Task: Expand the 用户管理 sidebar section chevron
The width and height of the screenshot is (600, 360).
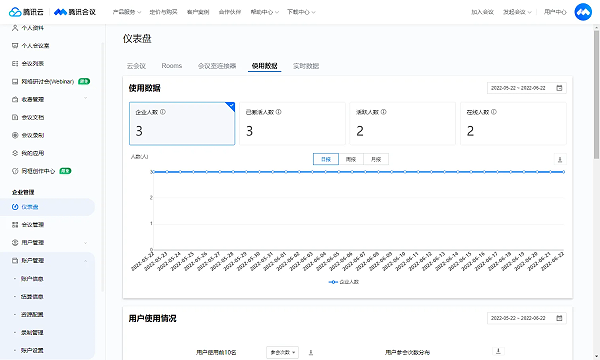Action: (x=85, y=243)
